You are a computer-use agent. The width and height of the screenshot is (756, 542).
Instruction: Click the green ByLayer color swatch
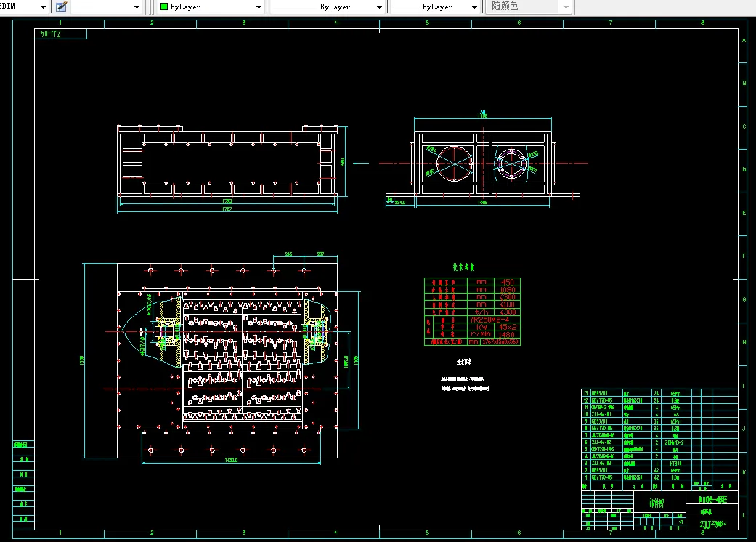[164, 7]
